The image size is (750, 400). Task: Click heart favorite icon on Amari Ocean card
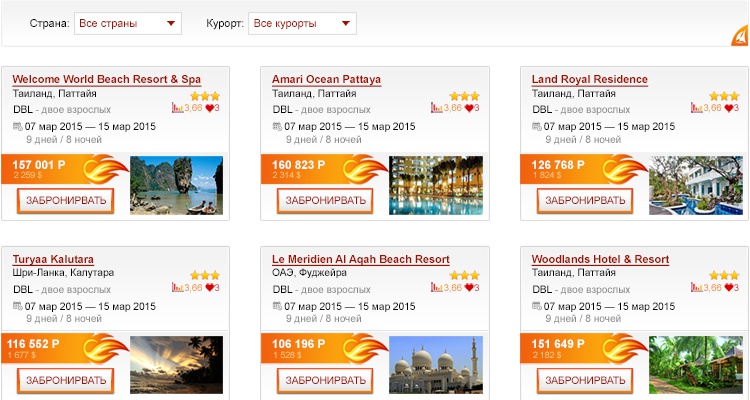click(x=469, y=108)
